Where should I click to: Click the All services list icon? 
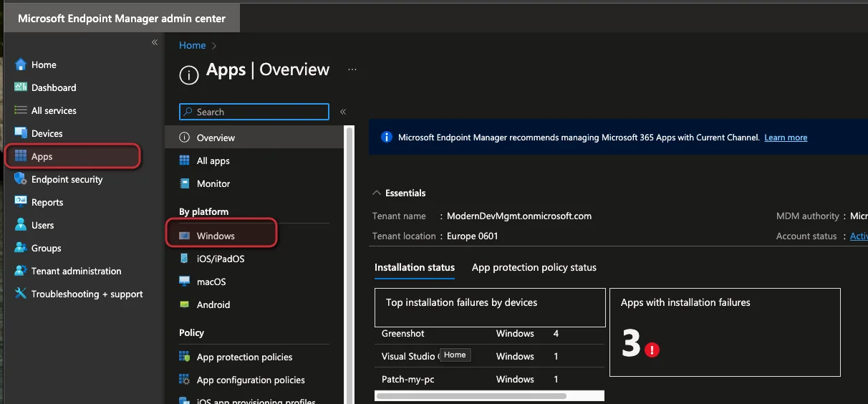click(21, 110)
